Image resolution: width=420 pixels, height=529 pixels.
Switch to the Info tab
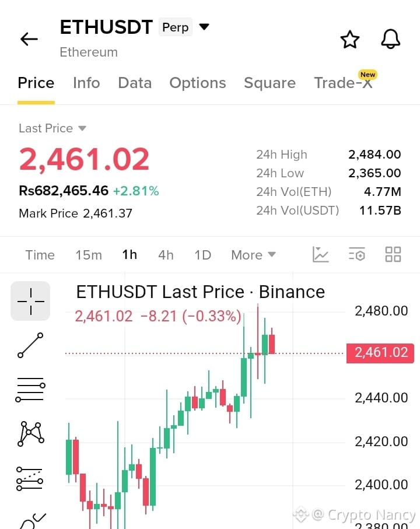coord(86,83)
